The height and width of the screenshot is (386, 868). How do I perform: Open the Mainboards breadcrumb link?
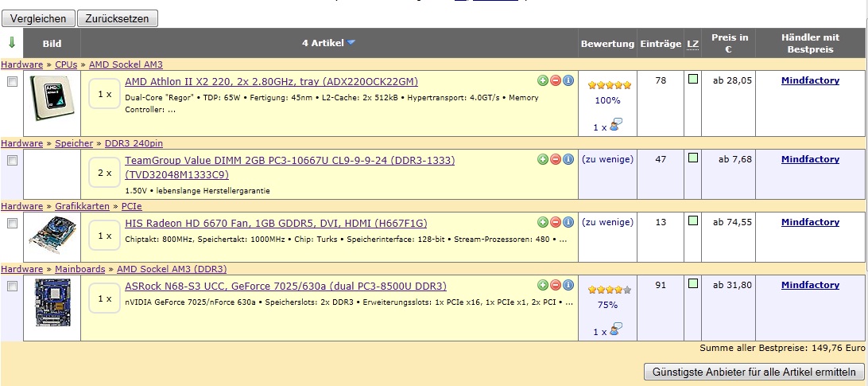point(79,268)
